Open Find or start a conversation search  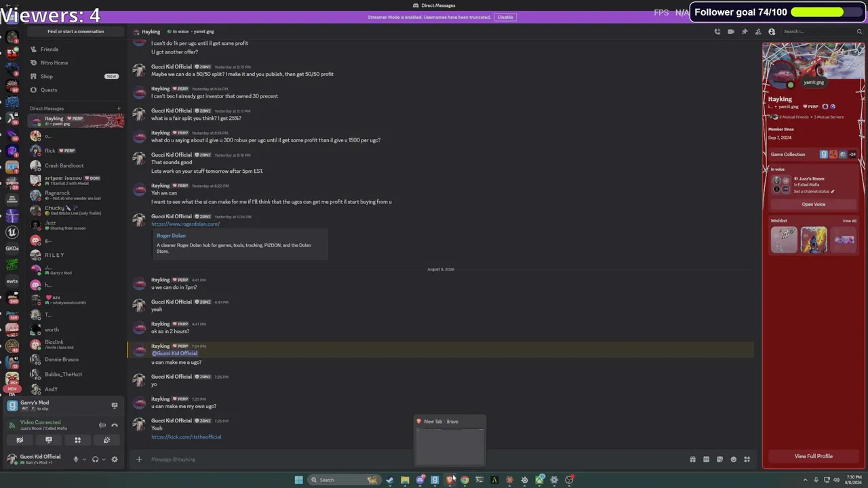76,31
